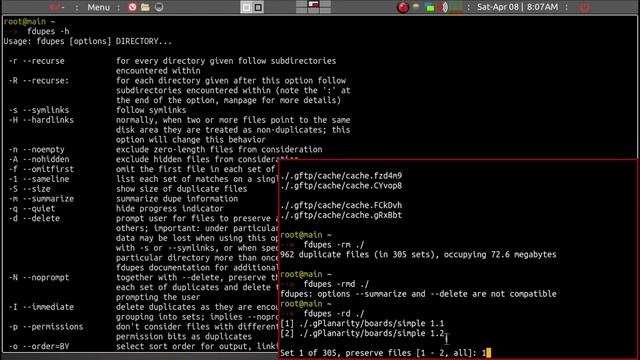Click the '-N --noprompt' option text
640x360 pixels.
click(39, 278)
